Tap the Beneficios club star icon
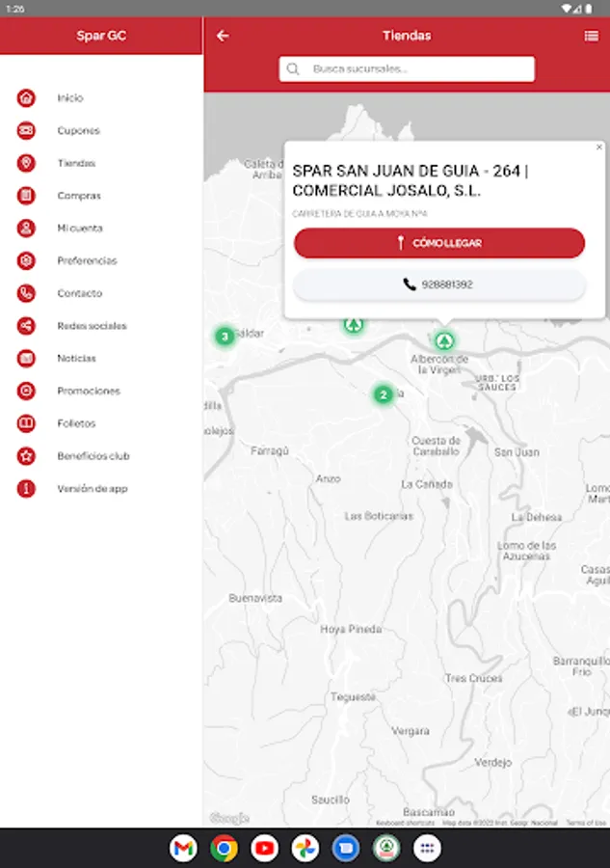The height and width of the screenshot is (868, 610). (26, 456)
